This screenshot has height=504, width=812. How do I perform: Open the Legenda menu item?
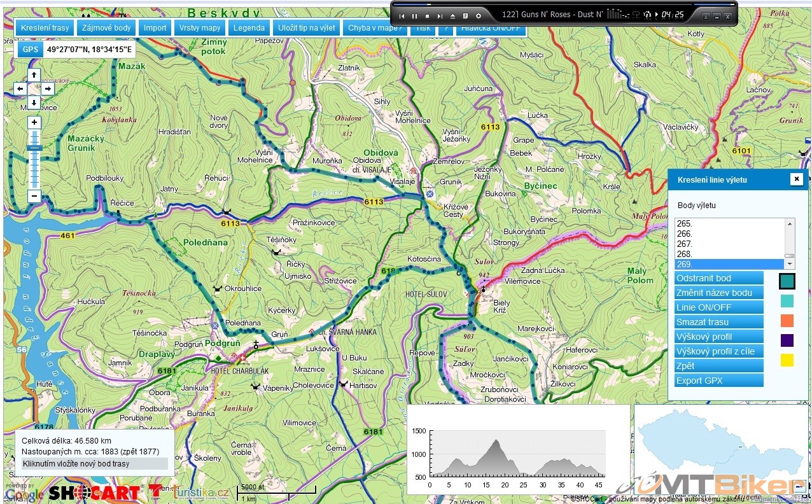click(249, 28)
